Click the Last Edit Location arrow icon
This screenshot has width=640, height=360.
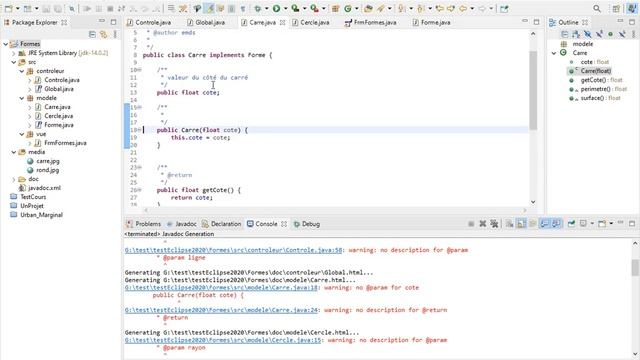pyautogui.click(x=440, y=9)
